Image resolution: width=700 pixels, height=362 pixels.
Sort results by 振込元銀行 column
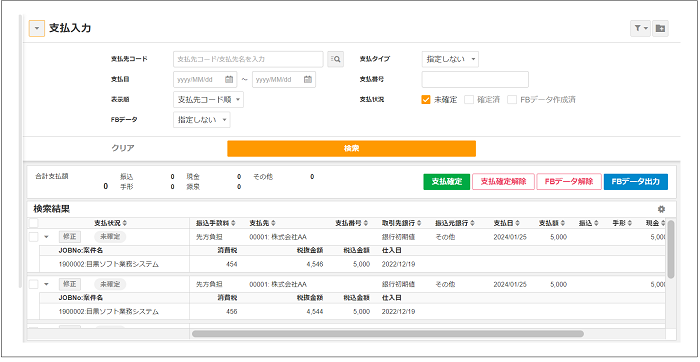tap(455, 223)
